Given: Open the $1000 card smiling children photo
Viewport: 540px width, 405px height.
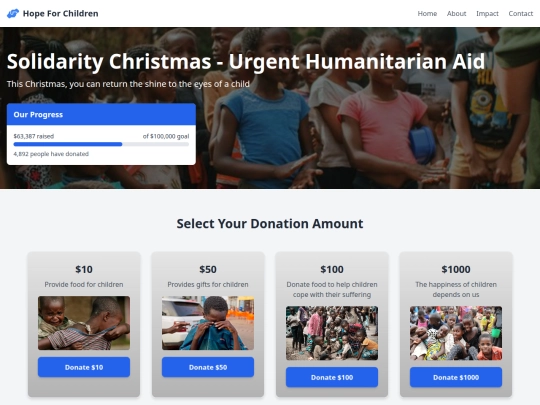Looking at the screenshot, I should coord(456,333).
